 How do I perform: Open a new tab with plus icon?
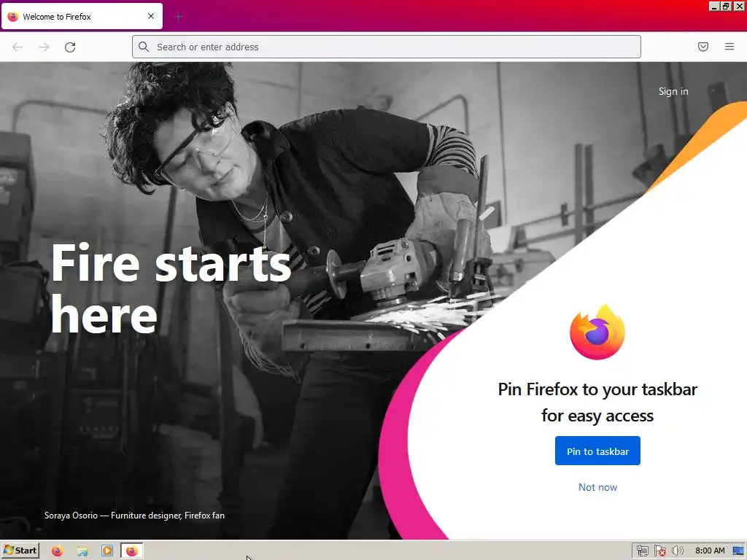coord(179,17)
